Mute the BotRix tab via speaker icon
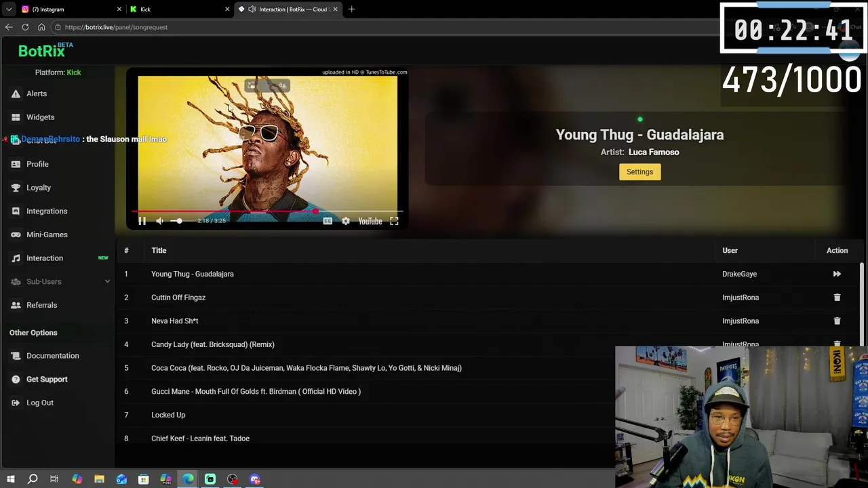The height and width of the screenshot is (488, 868). pyautogui.click(x=252, y=9)
